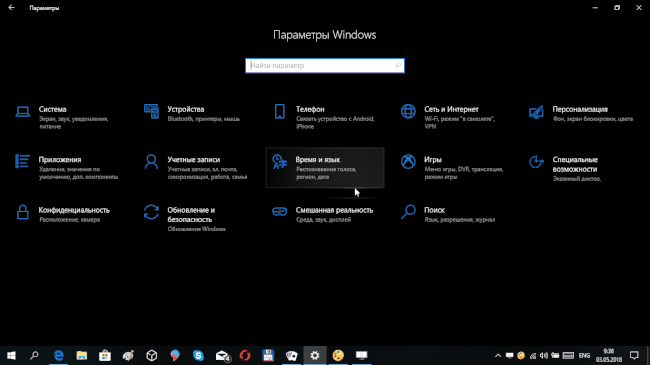Open the clock and date flyout
The width and height of the screenshot is (650, 365).
pos(609,355)
